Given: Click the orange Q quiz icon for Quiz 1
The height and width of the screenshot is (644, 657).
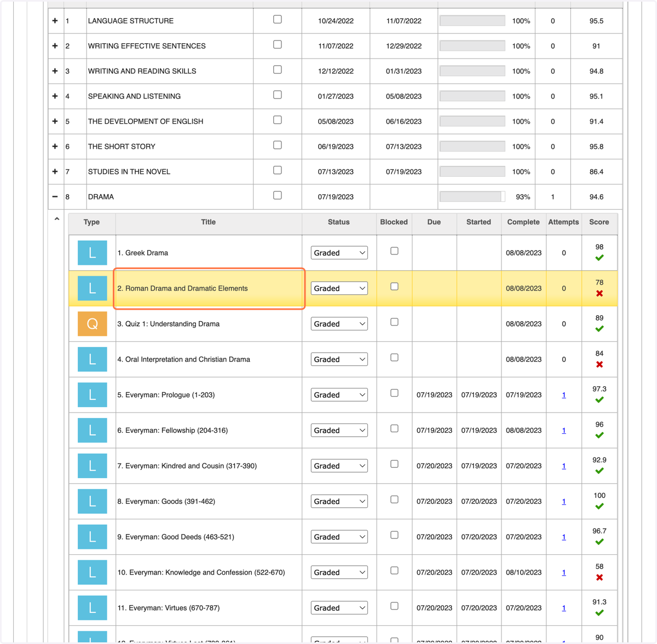Looking at the screenshot, I should (x=92, y=324).
